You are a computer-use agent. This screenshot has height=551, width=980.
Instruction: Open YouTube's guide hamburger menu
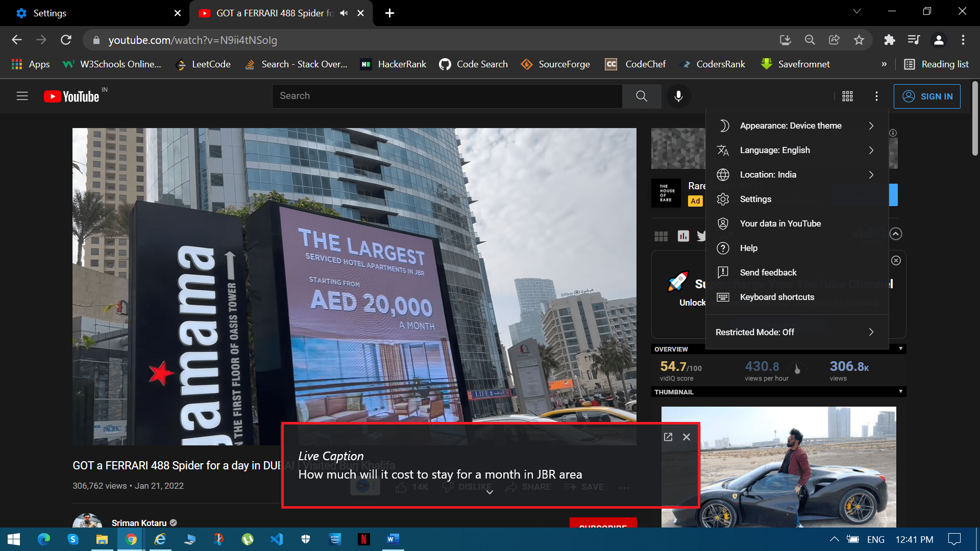pos(22,96)
